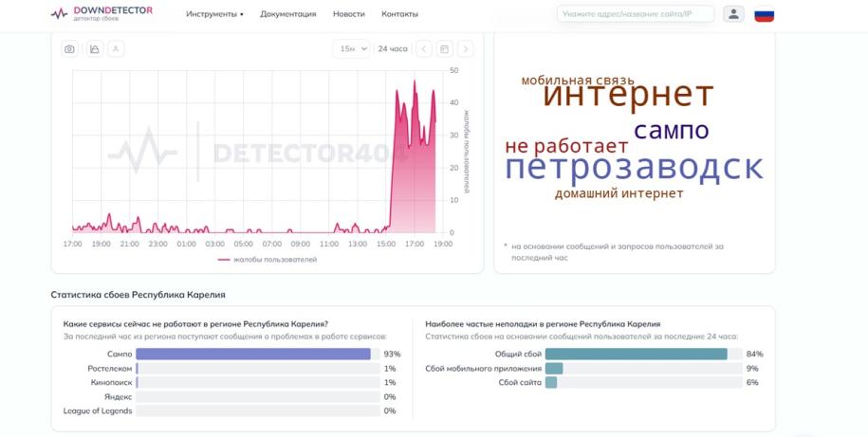Click Сбой мобильного приложения label
This screenshot has height=437, width=868.
coord(483,369)
